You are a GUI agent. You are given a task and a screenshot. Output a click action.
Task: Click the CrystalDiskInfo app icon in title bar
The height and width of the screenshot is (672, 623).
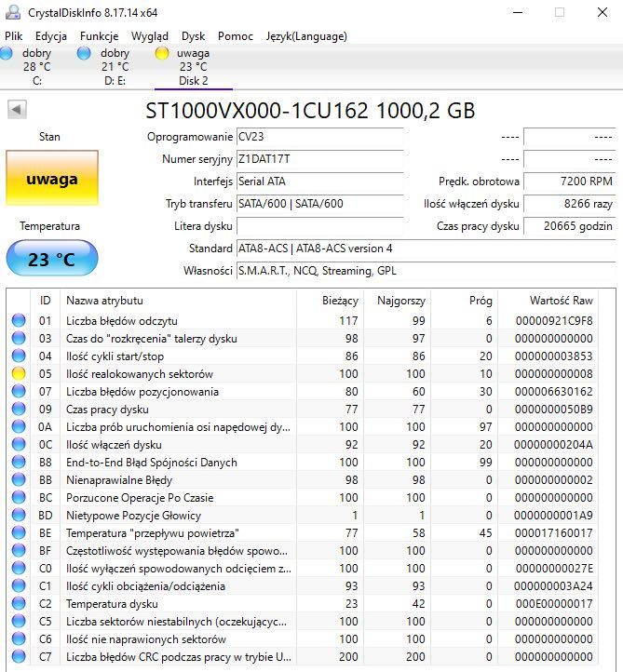point(13,12)
